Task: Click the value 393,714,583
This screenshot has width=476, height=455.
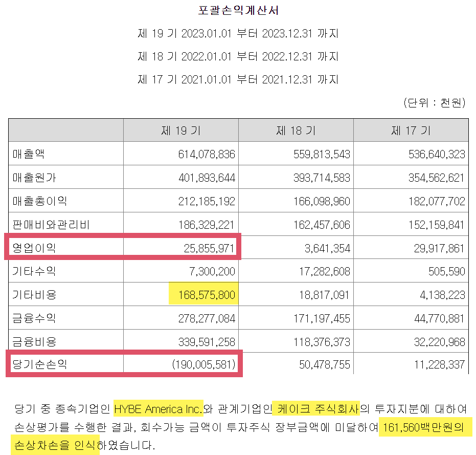Action: click(322, 178)
